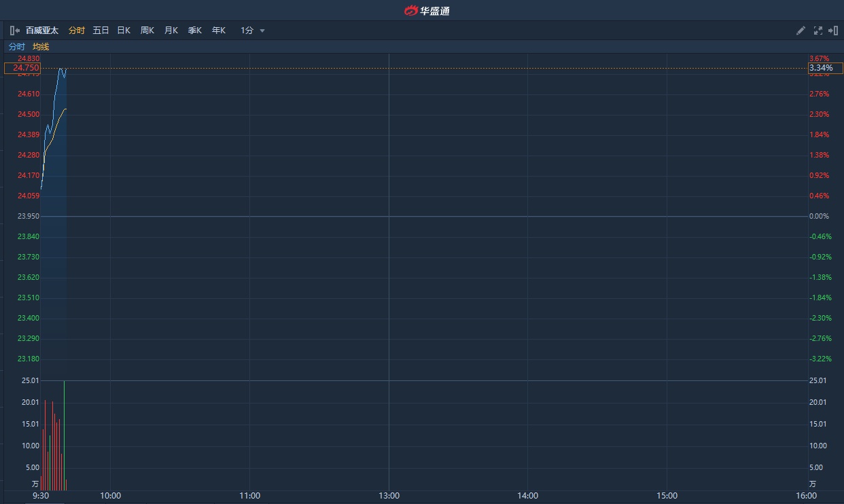Click the pencil drawing tool icon
This screenshot has height=504, width=844.
pyautogui.click(x=801, y=31)
